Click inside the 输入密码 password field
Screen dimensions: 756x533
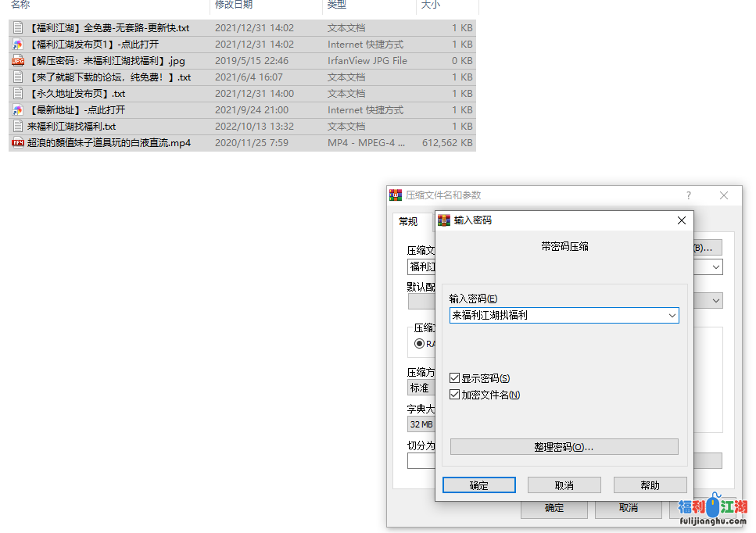(x=547, y=315)
